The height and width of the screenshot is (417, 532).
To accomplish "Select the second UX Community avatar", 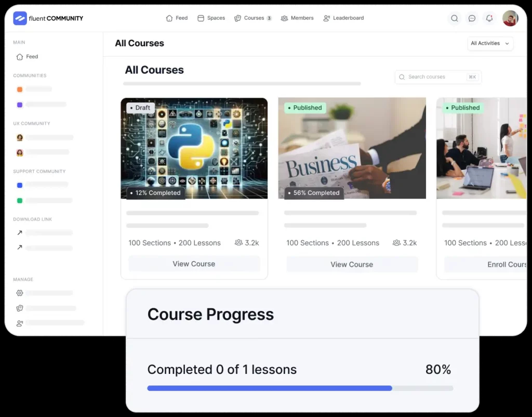I will coord(20,152).
